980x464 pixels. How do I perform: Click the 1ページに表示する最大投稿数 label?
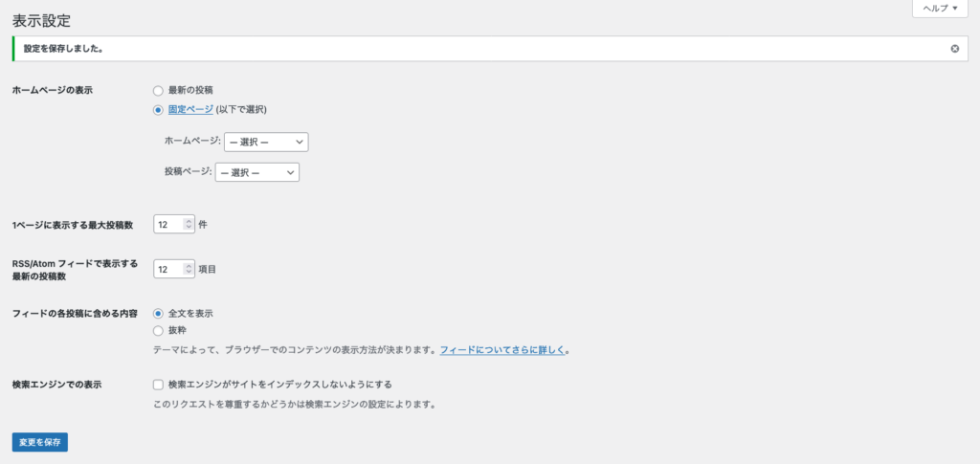[71, 225]
